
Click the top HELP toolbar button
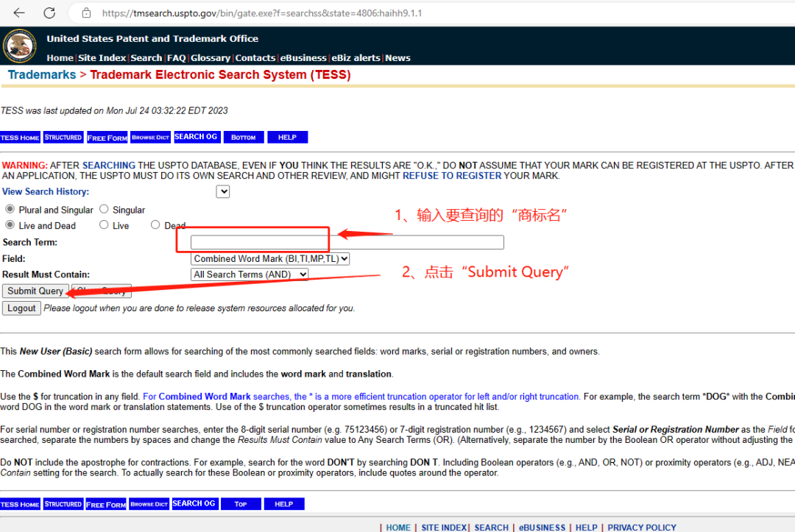click(287, 138)
